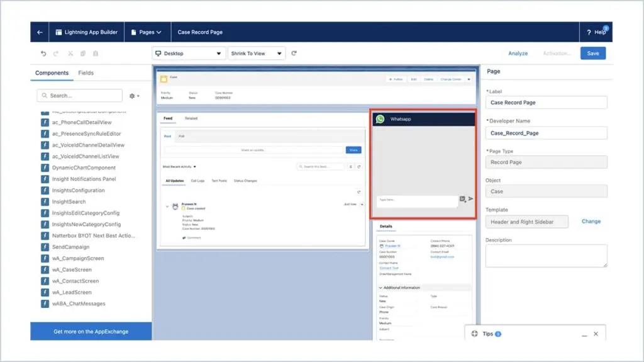Select wABA_ChatMessages component icon
The height and width of the screenshot is (362, 644).
point(45,303)
